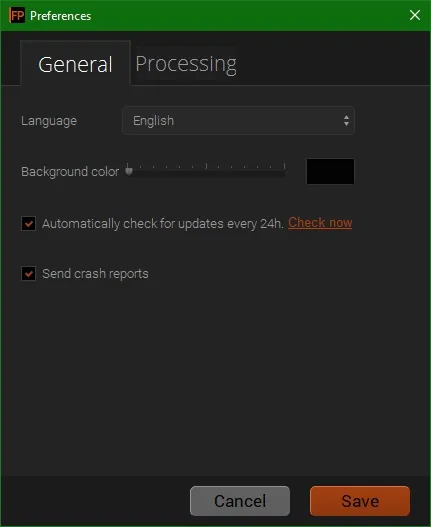Click the black background color swatch
431x527 pixels.
click(330, 171)
